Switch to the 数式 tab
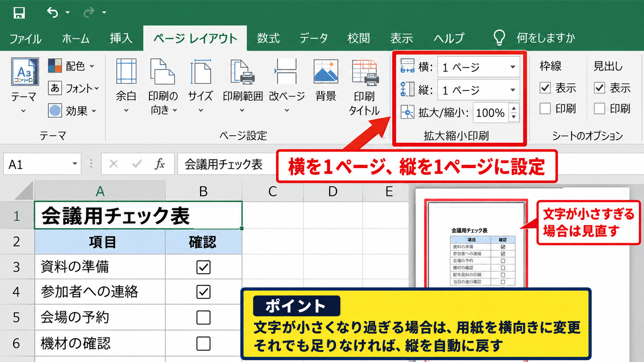 click(x=268, y=38)
